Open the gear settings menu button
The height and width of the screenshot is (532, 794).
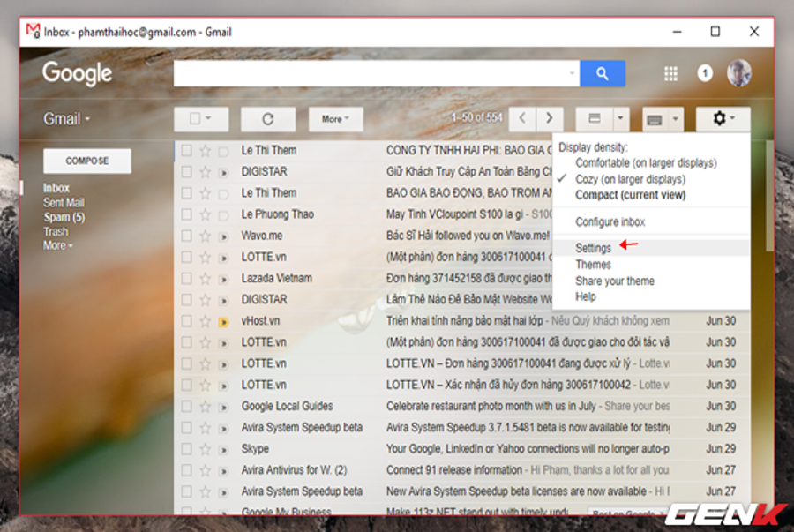click(x=723, y=119)
